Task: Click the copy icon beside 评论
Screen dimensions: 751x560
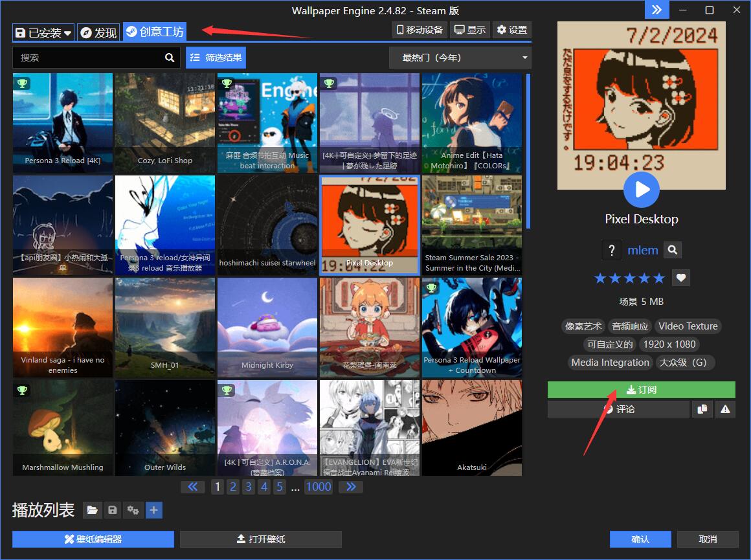Action: tap(701, 409)
